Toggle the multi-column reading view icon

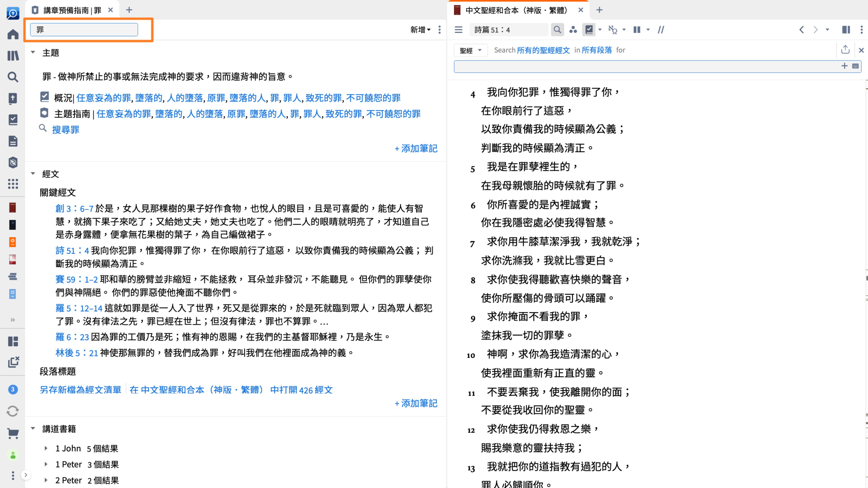(637, 30)
